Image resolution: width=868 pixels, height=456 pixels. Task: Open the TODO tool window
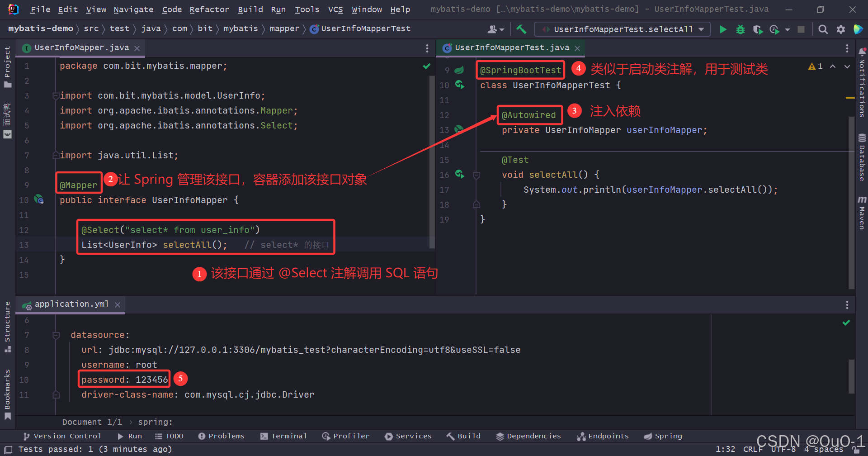(169, 436)
